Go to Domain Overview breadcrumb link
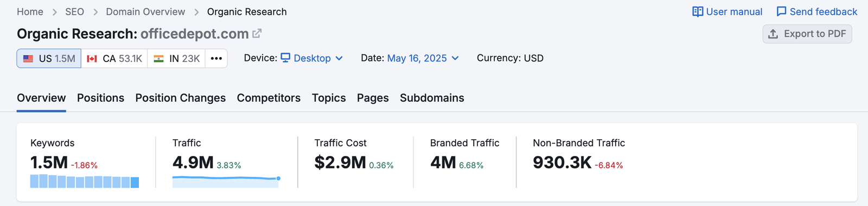The image size is (868, 206). tap(145, 12)
